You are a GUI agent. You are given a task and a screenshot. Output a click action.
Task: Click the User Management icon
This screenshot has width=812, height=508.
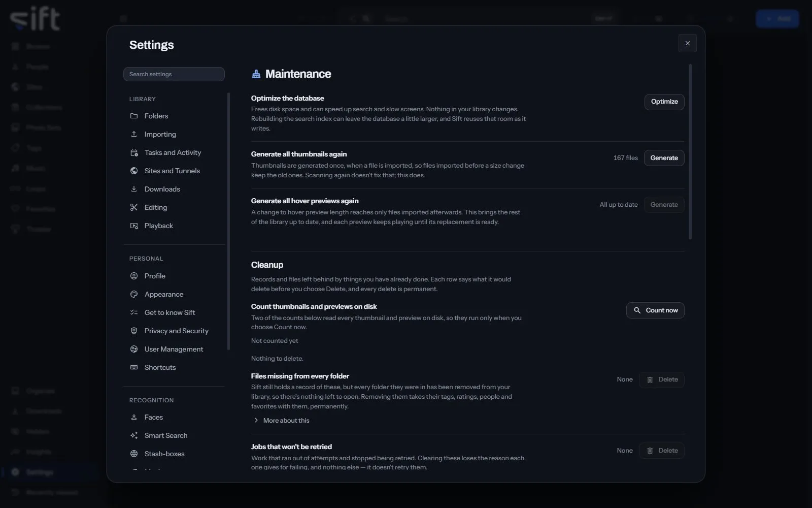[x=134, y=349]
